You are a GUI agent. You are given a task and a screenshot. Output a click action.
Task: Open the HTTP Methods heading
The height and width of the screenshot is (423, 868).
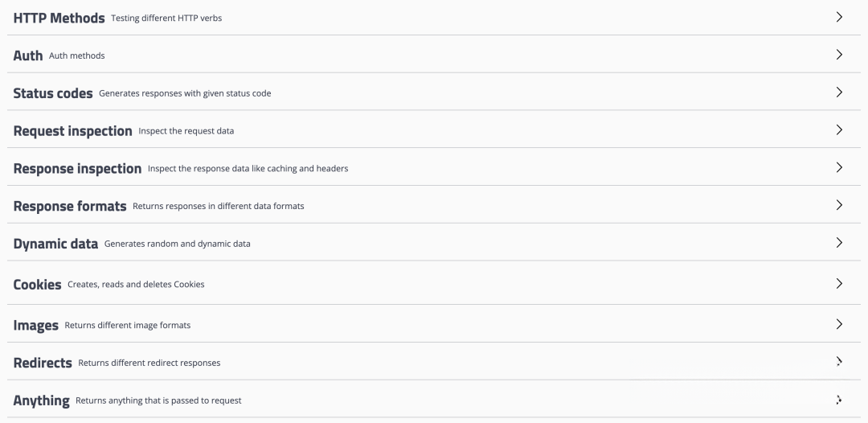pyautogui.click(x=59, y=18)
